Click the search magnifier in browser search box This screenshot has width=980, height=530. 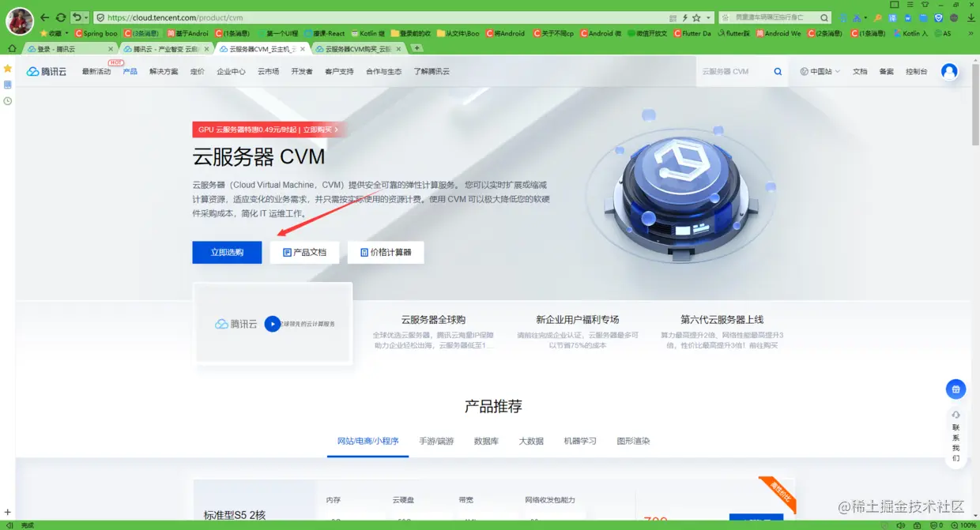[x=824, y=17]
